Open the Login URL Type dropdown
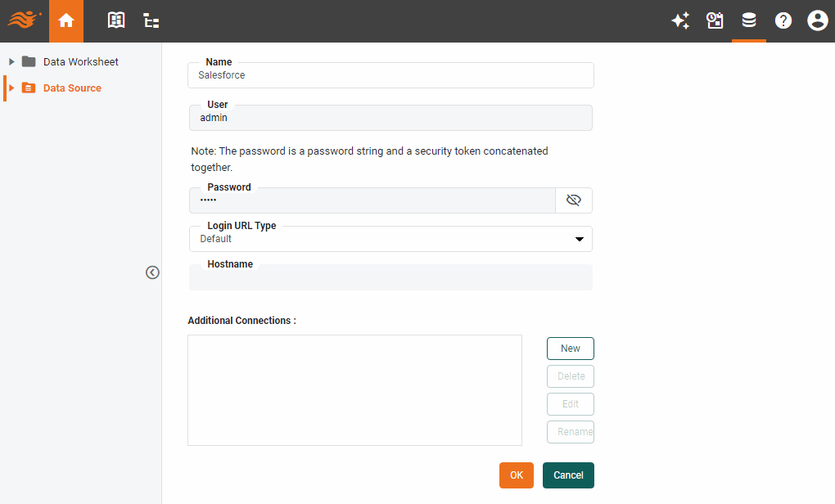Screen dimensions: 835x504 point(580,238)
